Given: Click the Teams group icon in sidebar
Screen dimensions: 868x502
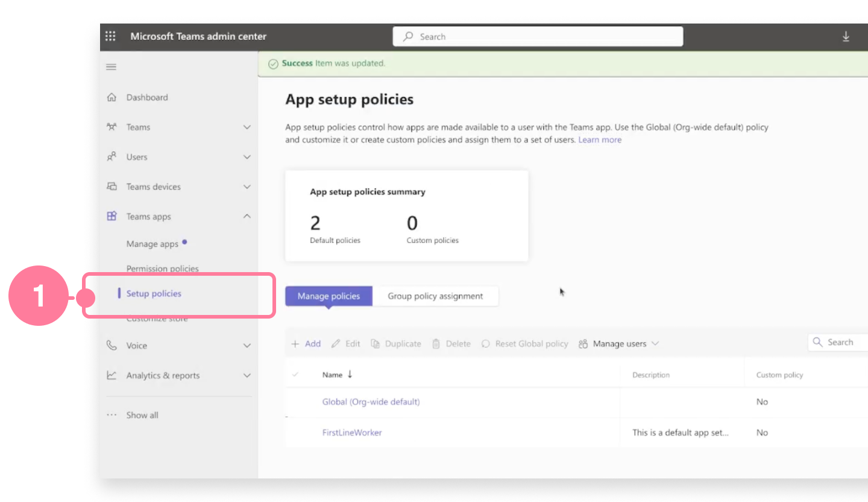Looking at the screenshot, I should (111, 127).
